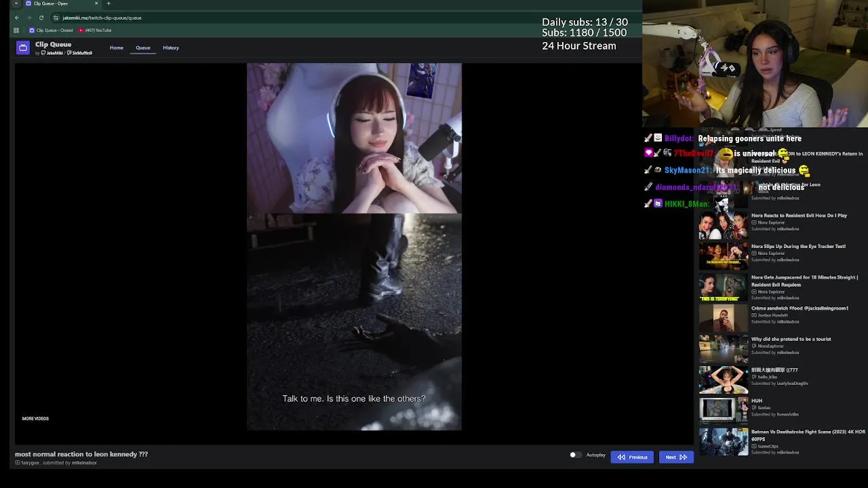Open 'Why did she pretend to be a tourist'
This screenshot has height=488, width=868.
[791, 339]
